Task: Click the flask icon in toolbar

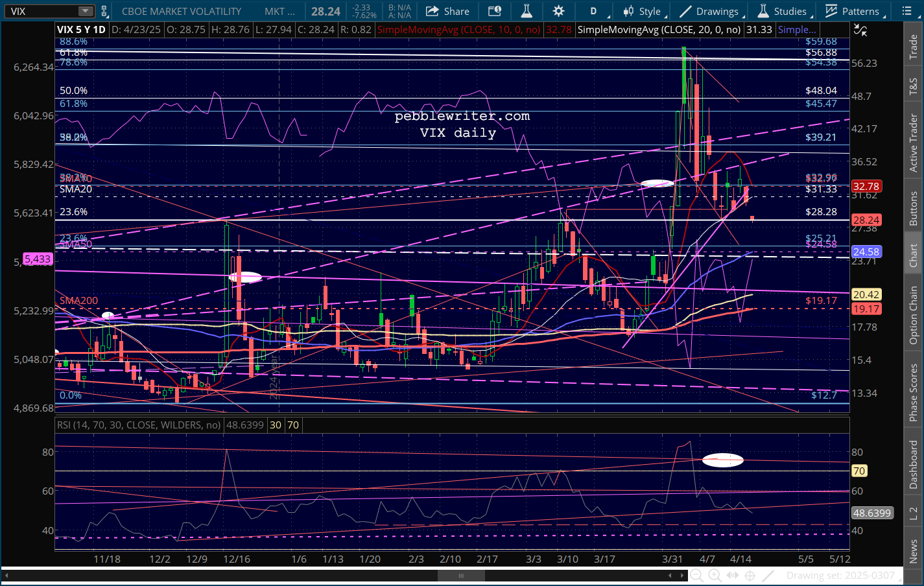Action: pos(527,11)
